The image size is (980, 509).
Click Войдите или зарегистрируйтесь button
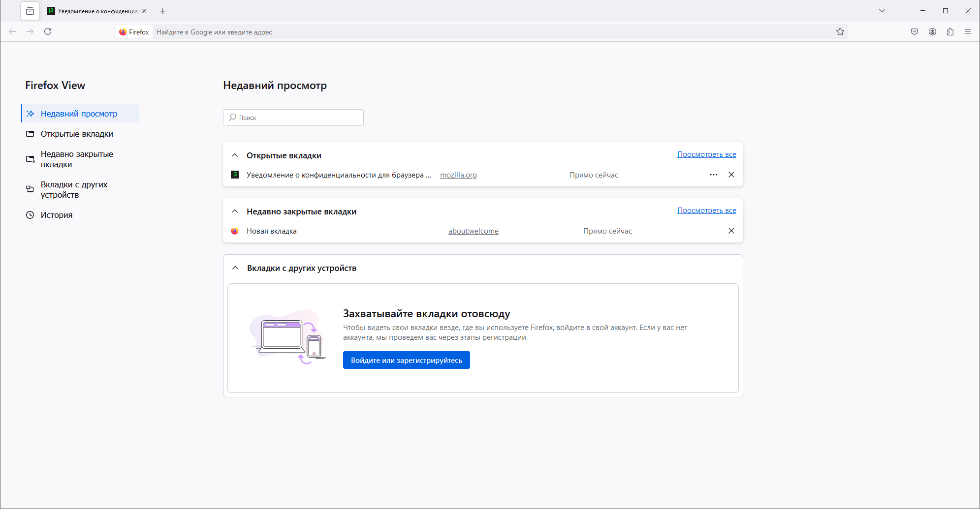click(x=407, y=360)
